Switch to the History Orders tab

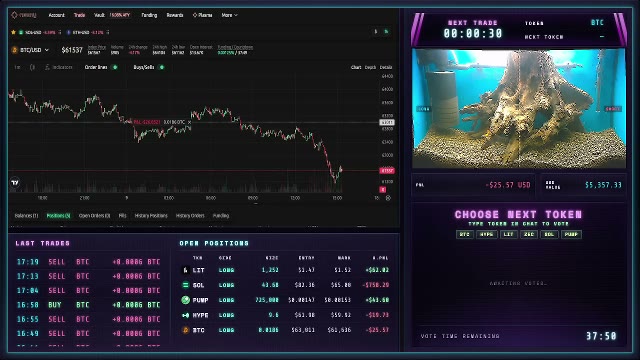[x=190, y=216]
